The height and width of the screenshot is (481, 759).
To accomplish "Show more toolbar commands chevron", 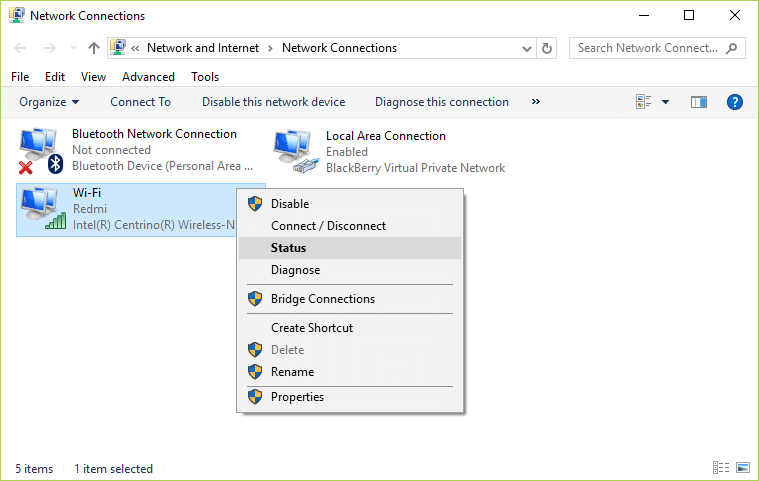I will pos(536,102).
